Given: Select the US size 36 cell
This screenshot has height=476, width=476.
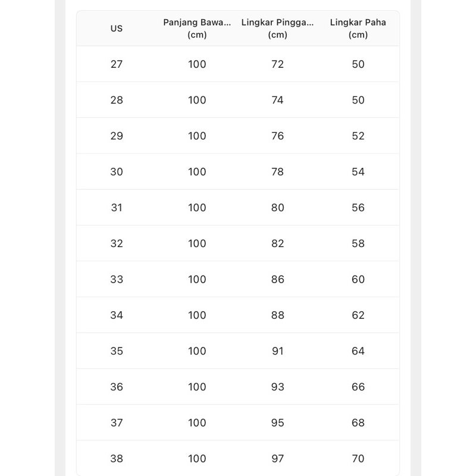Looking at the screenshot, I should (117, 387).
